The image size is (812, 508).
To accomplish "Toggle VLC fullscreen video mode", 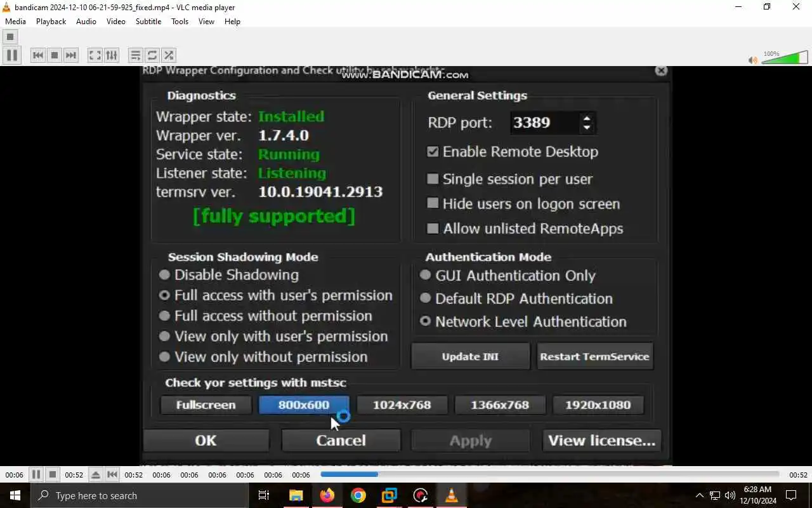I will [x=95, y=55].
